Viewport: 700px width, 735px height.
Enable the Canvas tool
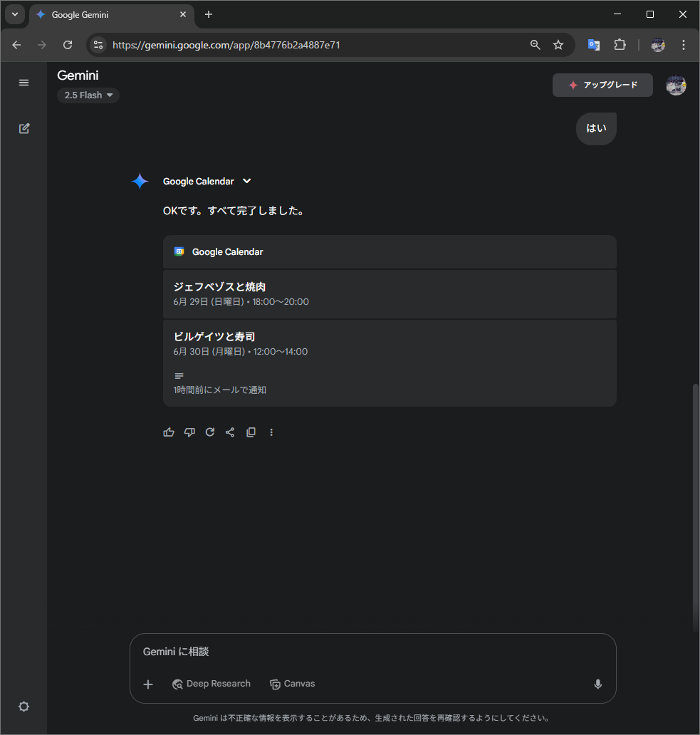pos(293,684)
